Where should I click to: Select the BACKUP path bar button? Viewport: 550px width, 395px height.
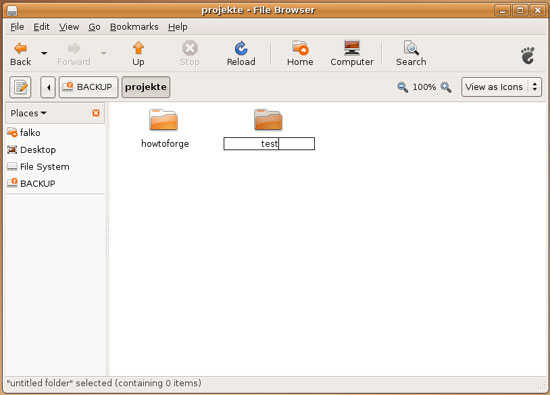point(88,87)
